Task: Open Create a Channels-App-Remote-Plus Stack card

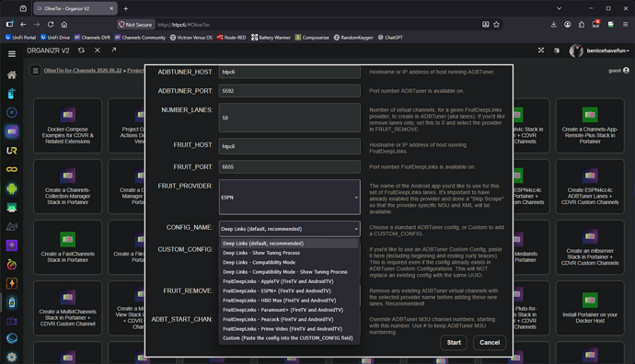Action: (x=590, y=126)
